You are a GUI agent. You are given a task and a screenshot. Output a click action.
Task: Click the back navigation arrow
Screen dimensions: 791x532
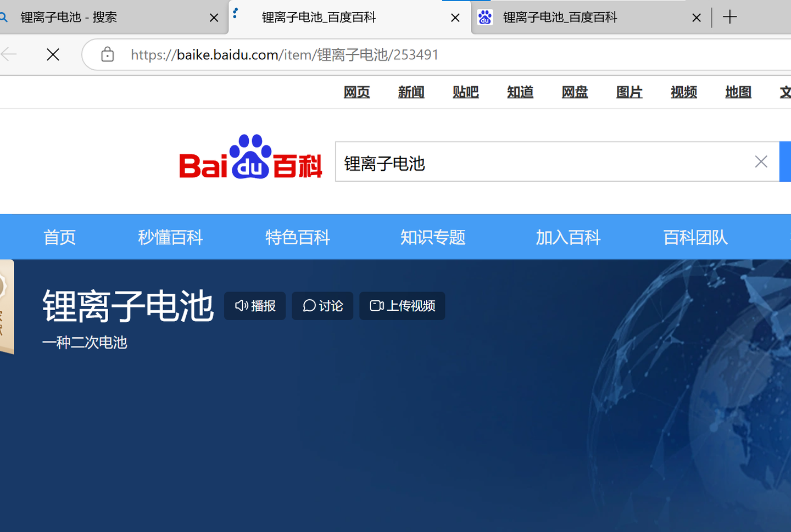pos(9,54)
